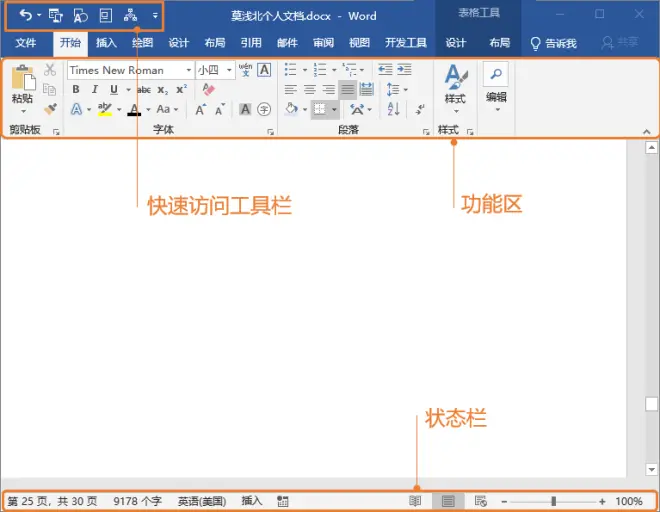
Task: Switch to the 插入 Insert tab
Action: click(x=106, y=43)
